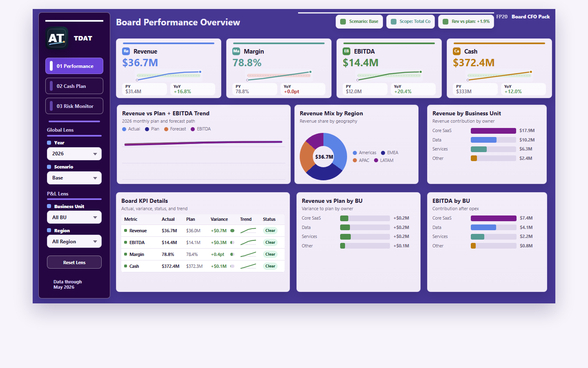Screen dimensions: 588x368
Task: Click the Cash row trend sparkline
Action: click(x=248, y=266)
